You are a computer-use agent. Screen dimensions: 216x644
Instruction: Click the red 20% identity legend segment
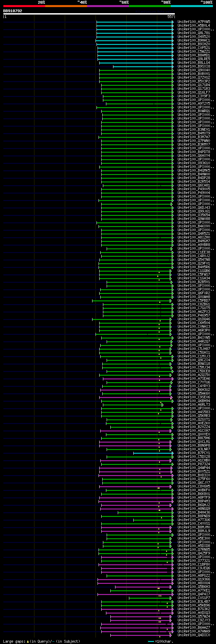click(x=24, y=6)
